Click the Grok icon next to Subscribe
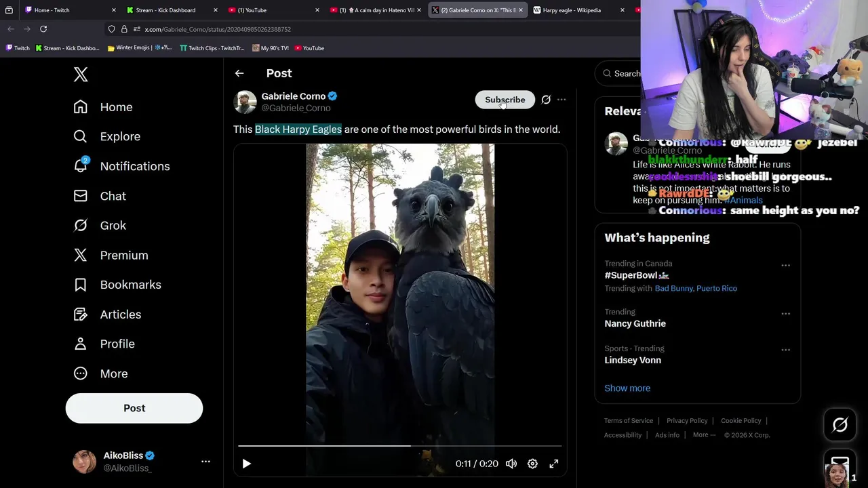 (x=546, y=100)
